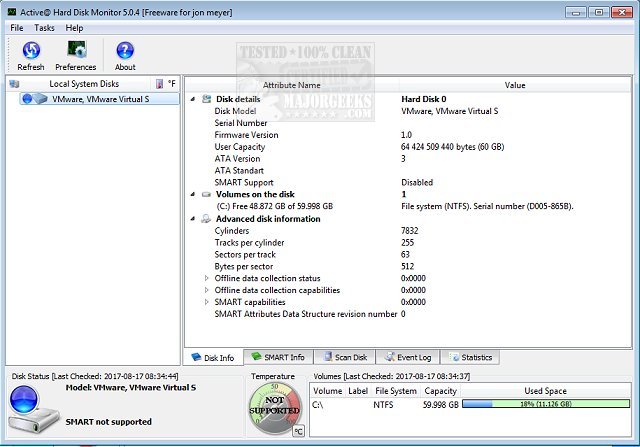Collapse Volumes on the disk section

click(193, 194)
